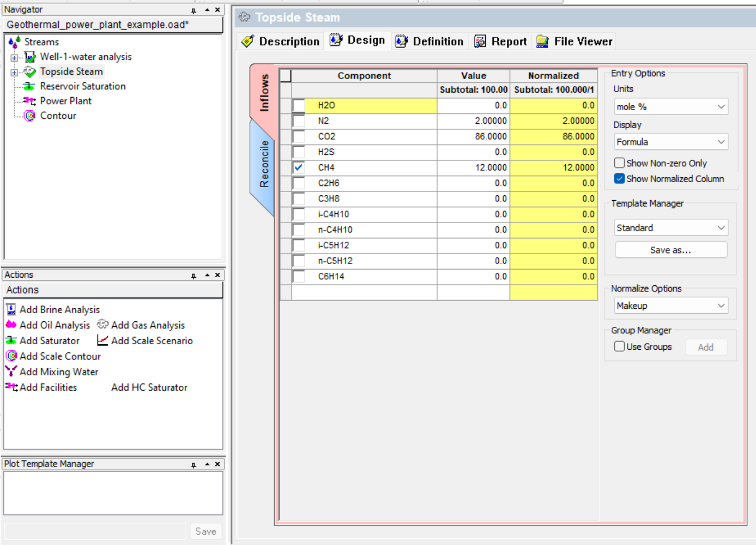The image size is (756, 545).
Task: Click the Add Scale Contour icon
Action: pos(11,356)
